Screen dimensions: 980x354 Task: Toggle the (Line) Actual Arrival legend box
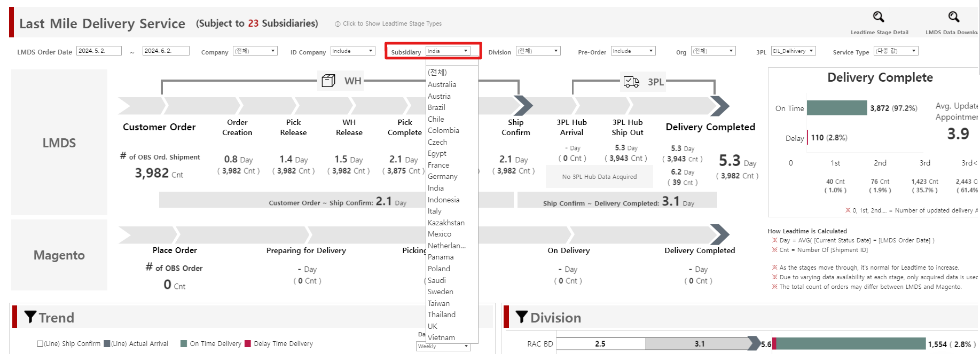pyautogui.click(x=107, y=344)
